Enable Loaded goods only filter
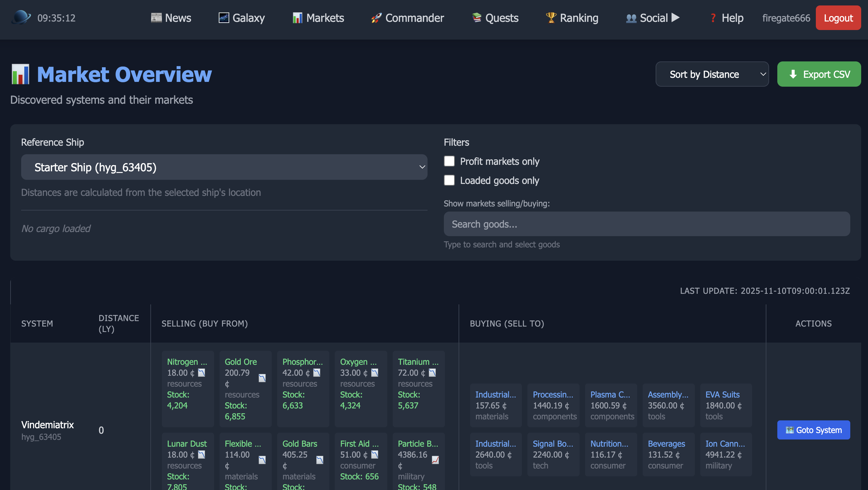Image resolution: width=868 pixels, height=490 pixels. pos(449,180)
